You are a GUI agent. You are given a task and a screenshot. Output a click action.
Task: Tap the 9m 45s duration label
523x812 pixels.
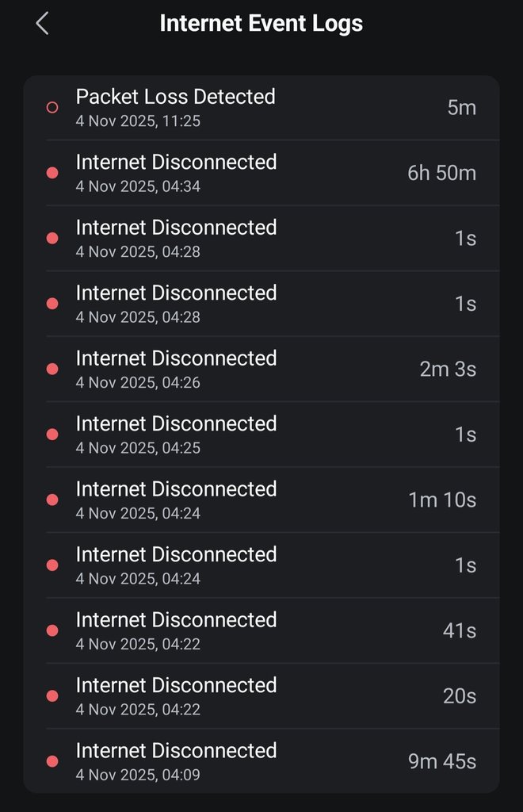[441, 761]
